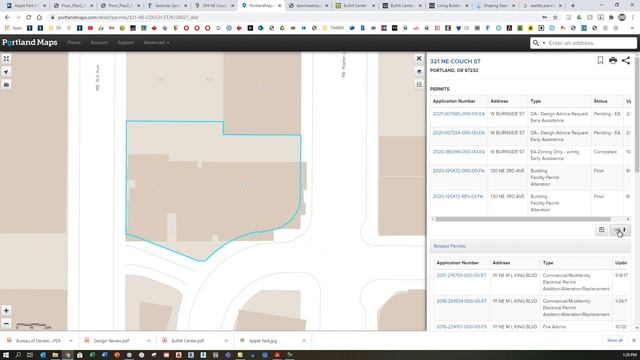The image size is (640, 360).
Task: Open permit 2020-125472-REV-01-FA
Action: 458,196
